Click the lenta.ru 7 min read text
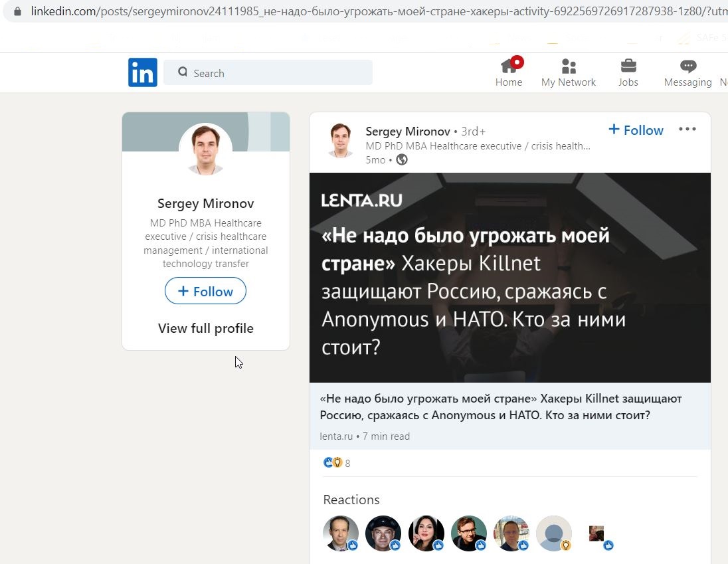Viewport: 728px width, 564px height. (x=365, y=436)
